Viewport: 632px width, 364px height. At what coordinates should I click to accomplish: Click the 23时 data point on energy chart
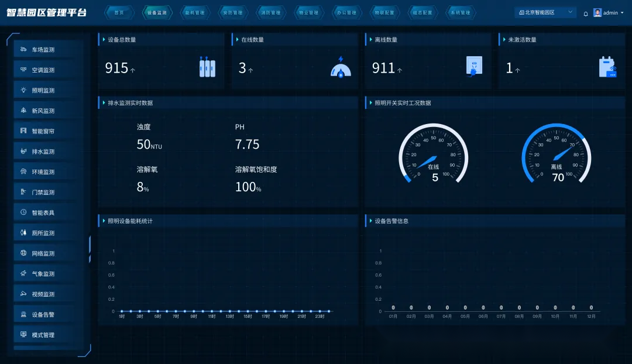click(320, 311)
